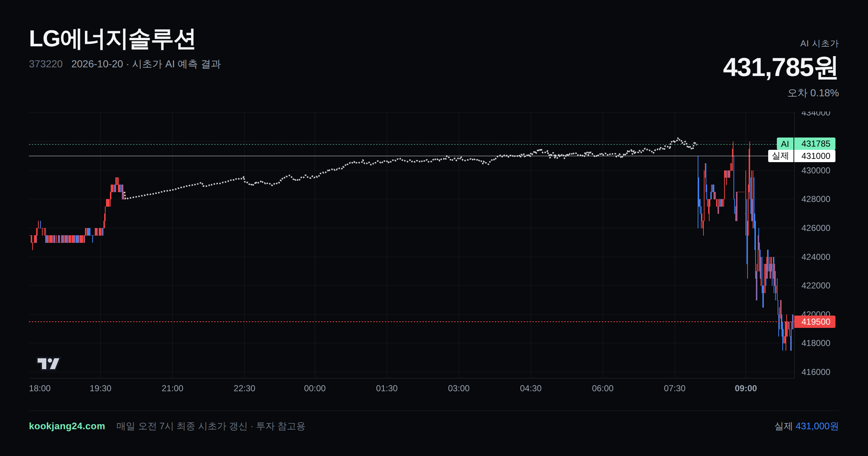Click the 오차 0.18% error text

click(x=813, y=93)
